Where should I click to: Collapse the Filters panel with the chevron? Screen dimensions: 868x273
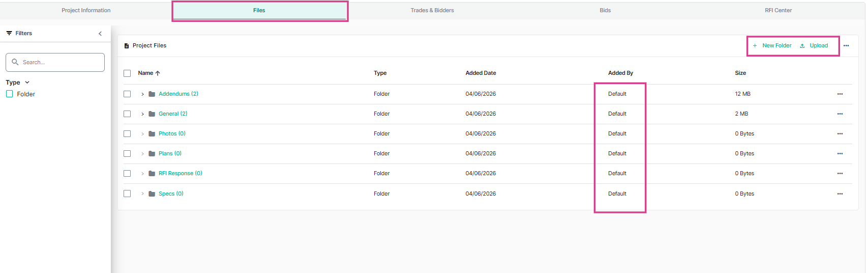(x=100, y=34)
